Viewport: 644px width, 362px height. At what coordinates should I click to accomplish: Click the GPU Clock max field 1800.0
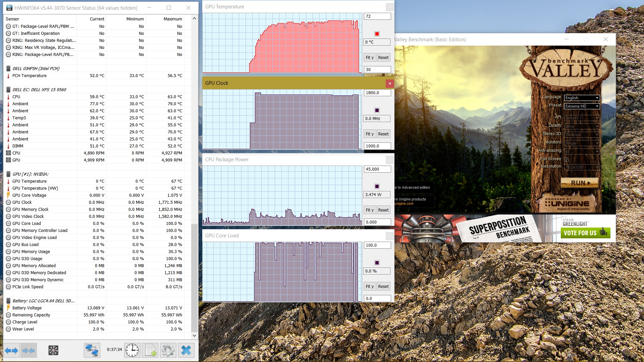(x=377, y=93)
